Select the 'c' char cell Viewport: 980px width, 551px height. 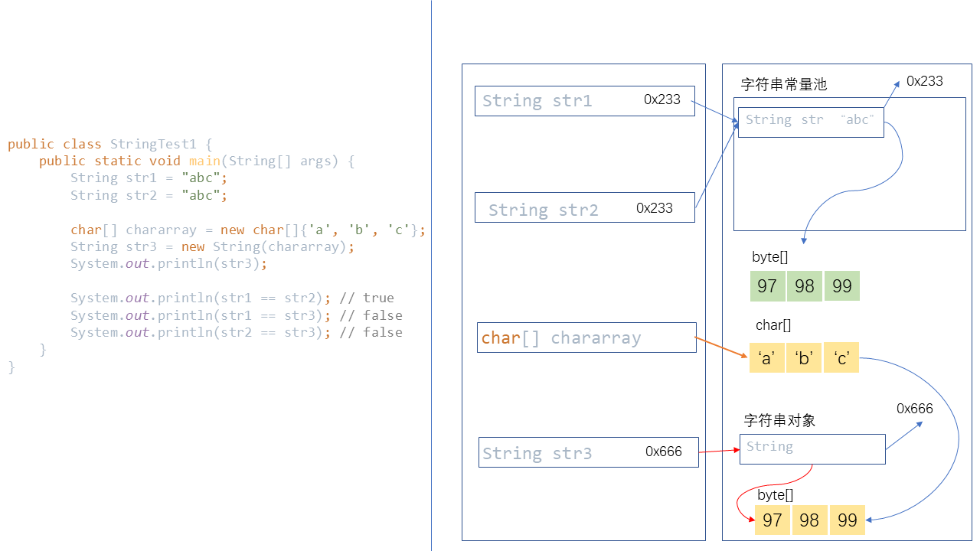tap(841, 357)
